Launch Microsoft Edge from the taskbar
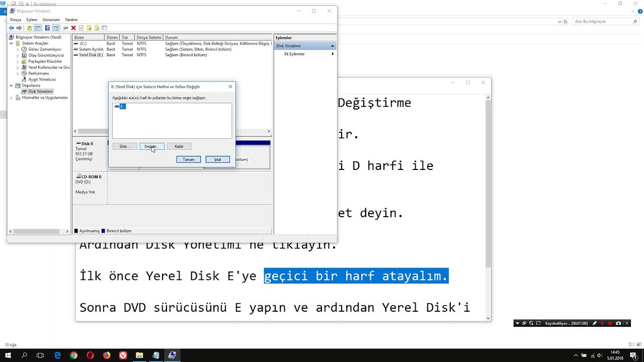 click(x=57, y=355)
